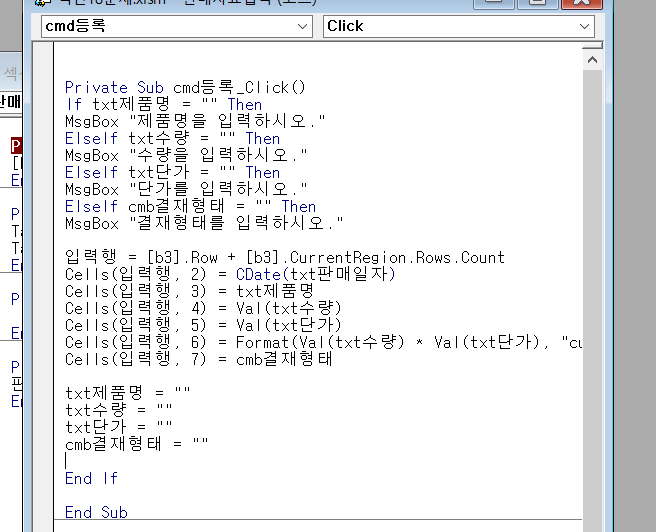Click the Cells(입력행, 7) = cmb결재형태 line
The height and width of the screenshot is (532, 656).
pos(198,359)
